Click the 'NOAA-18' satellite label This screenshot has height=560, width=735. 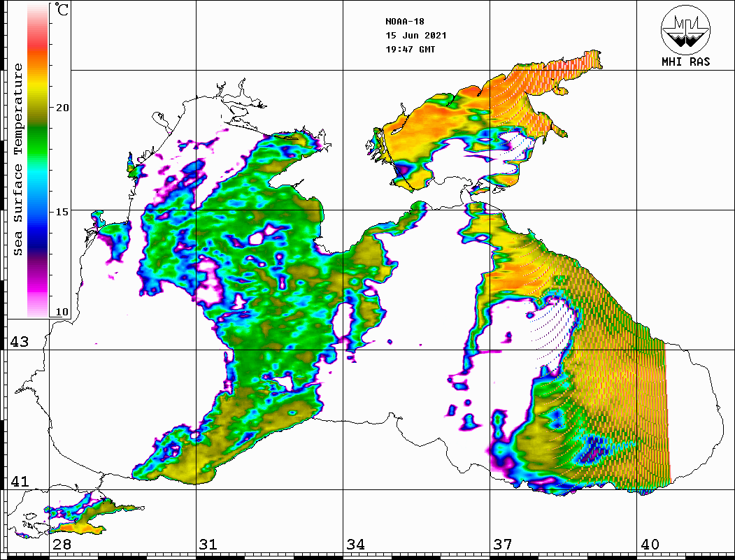click(x=405, y=22)
